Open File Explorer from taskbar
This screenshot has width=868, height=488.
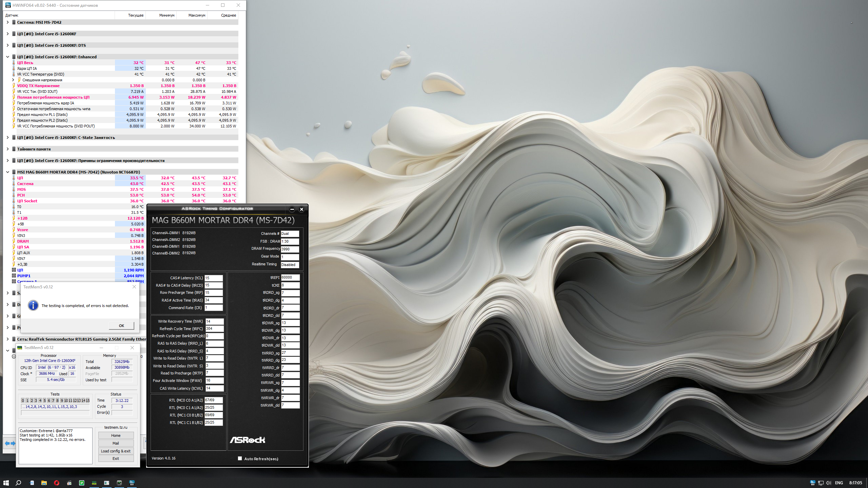pyautogui.click(x=44, y=483)
